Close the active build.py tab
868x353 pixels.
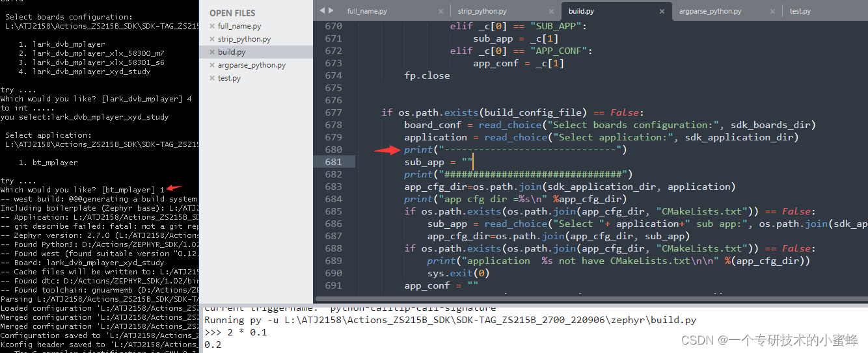coord(662,11)
